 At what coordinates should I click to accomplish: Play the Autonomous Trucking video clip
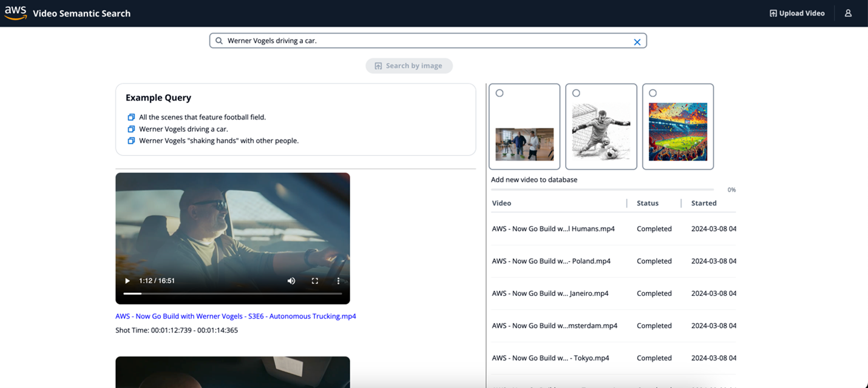pyautogui.click(x=127, y=281)
